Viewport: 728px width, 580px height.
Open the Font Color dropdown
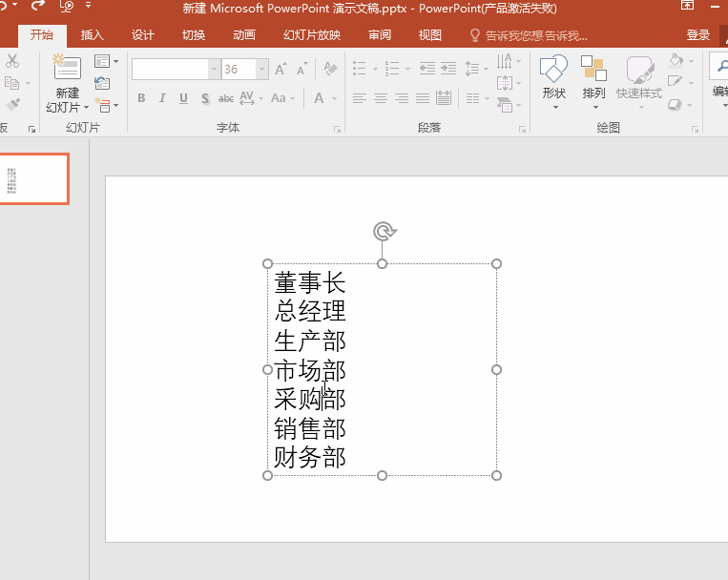(x=334, y=98)
